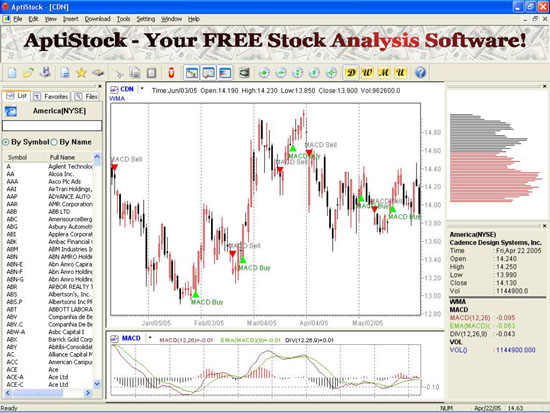Open the America[NYSE] market selector
Screen dimensions: 550x413
pos(52,111)
